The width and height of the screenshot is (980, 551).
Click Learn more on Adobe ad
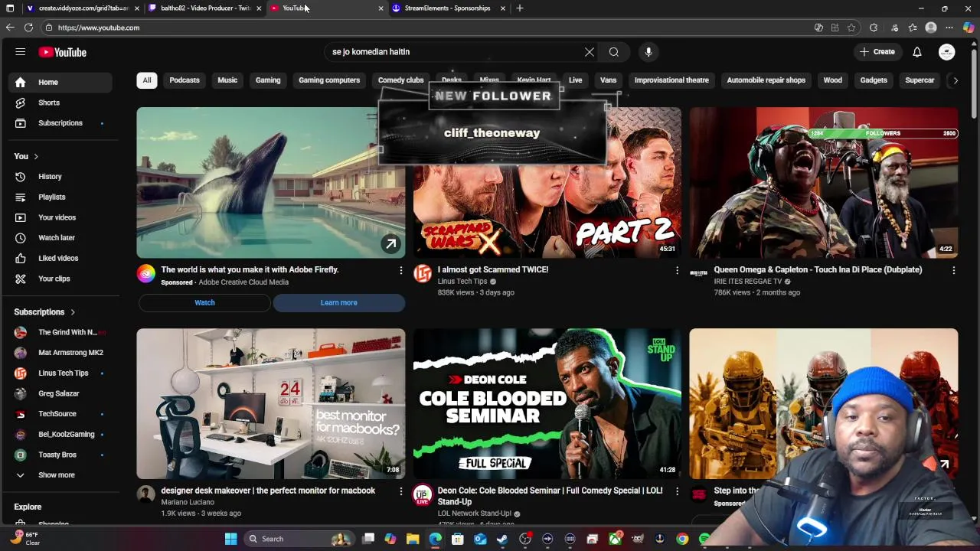339,303
